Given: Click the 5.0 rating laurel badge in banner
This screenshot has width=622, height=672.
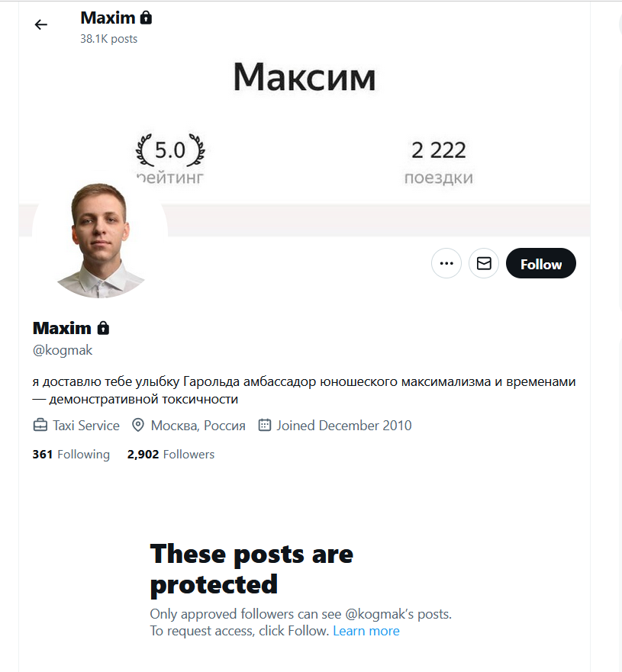Looking at the screenshot, I should pyautogui.click(x=170, y=150).
